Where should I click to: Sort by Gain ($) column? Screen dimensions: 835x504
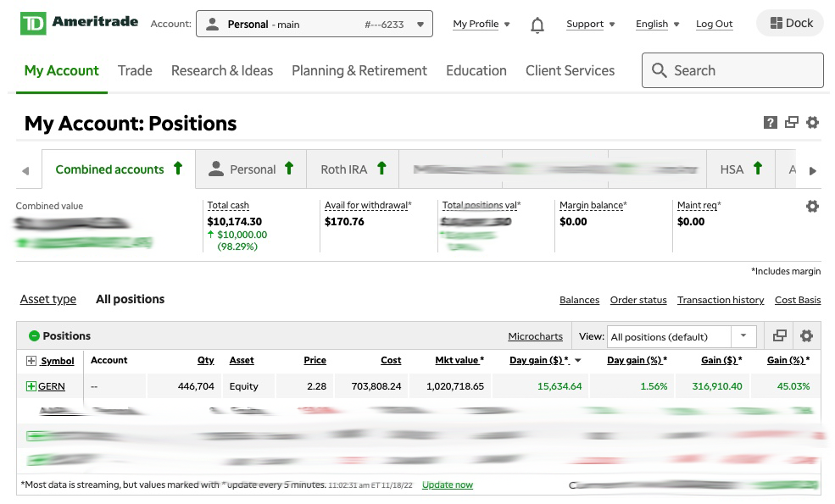721,360
